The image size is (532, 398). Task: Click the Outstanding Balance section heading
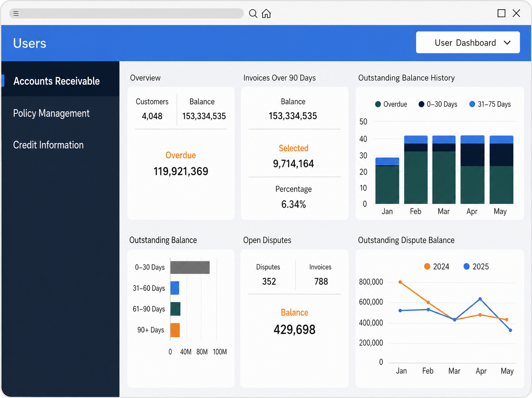163,240
